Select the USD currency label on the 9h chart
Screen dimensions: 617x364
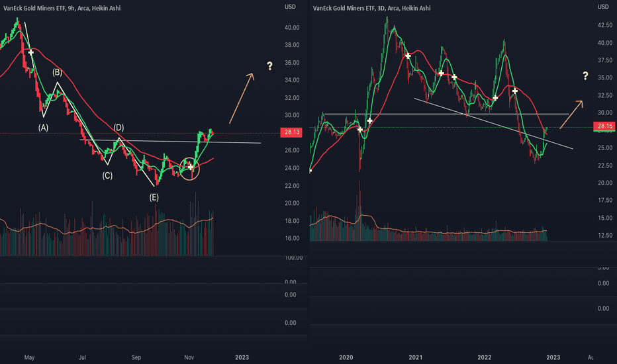point(290,7)
